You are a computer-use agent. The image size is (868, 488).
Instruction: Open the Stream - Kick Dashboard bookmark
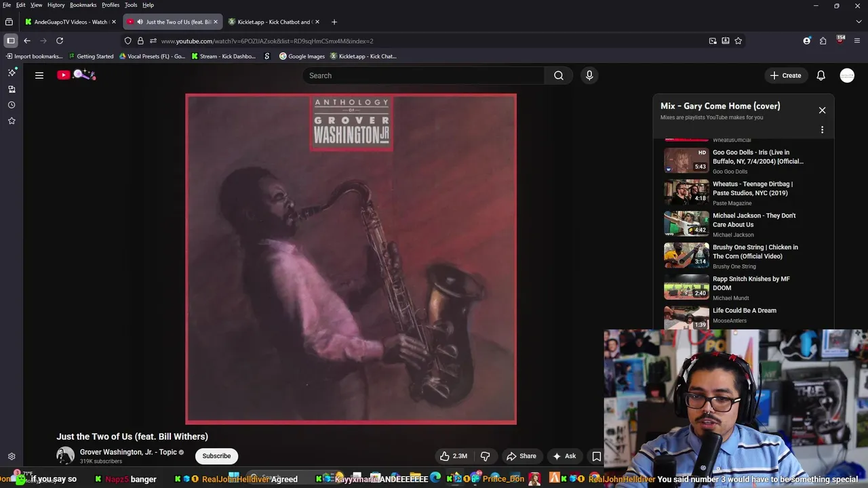coord(223,56)
